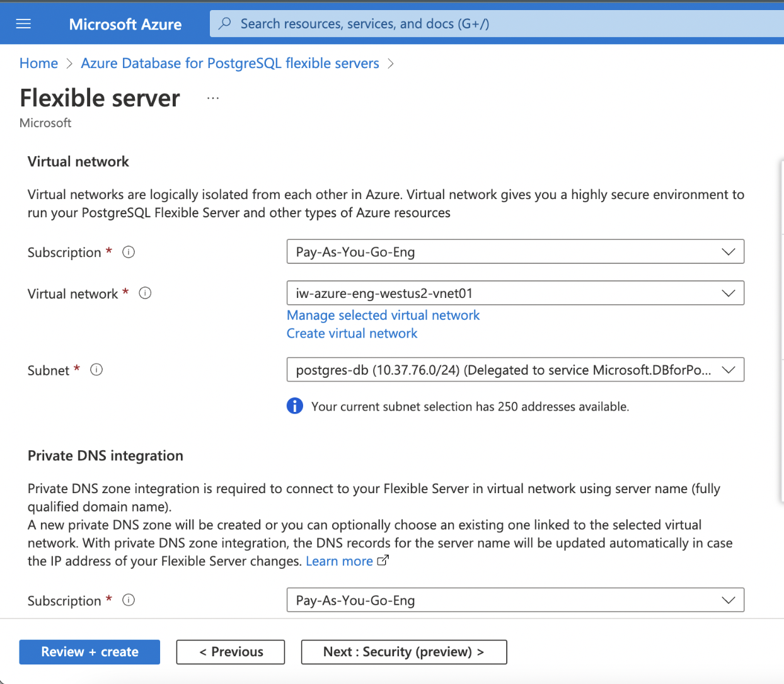Click the search magnifier icon
784x684 pixels.
pyautogui.click(x=224, y=24)
